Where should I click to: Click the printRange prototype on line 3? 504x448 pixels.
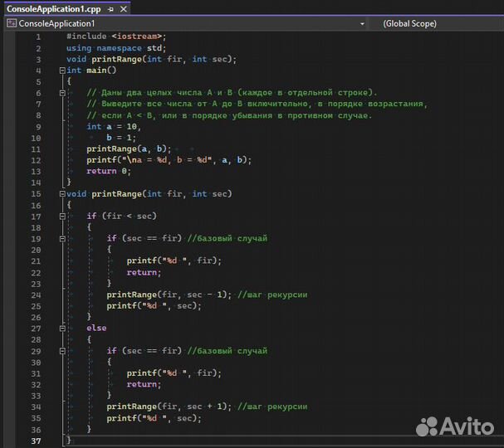(x=151, y=60)
